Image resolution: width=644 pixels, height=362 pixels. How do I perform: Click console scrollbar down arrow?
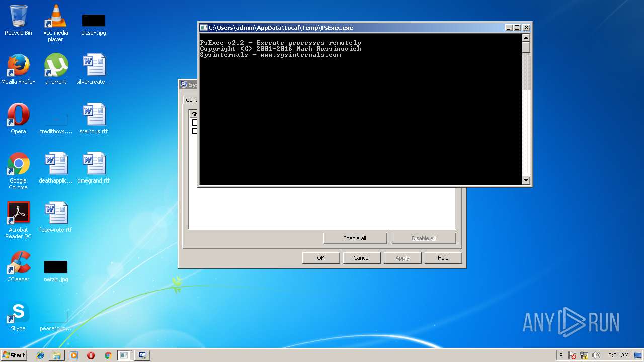tap(526, 180)
